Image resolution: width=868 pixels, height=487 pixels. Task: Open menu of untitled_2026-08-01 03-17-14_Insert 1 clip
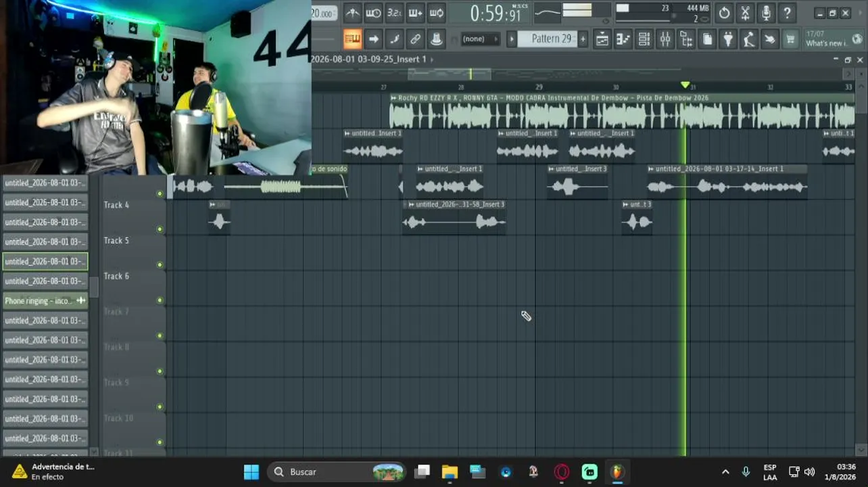coord(652,169)
